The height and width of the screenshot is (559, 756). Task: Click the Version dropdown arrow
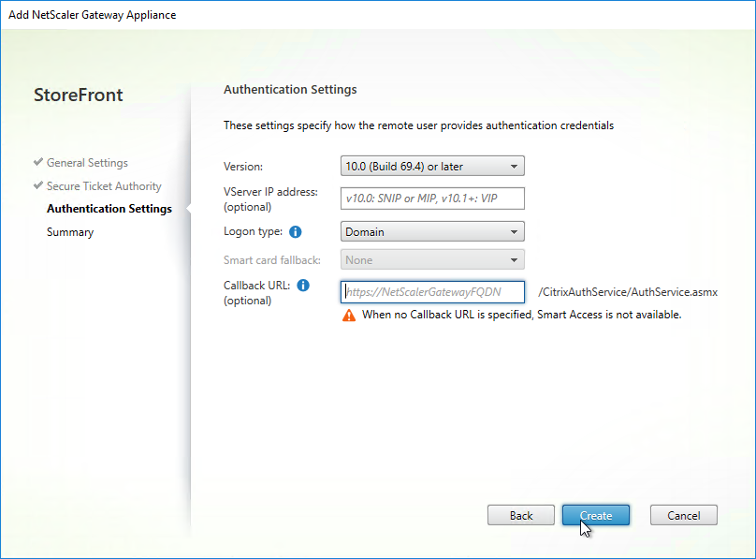pos(514,167)
